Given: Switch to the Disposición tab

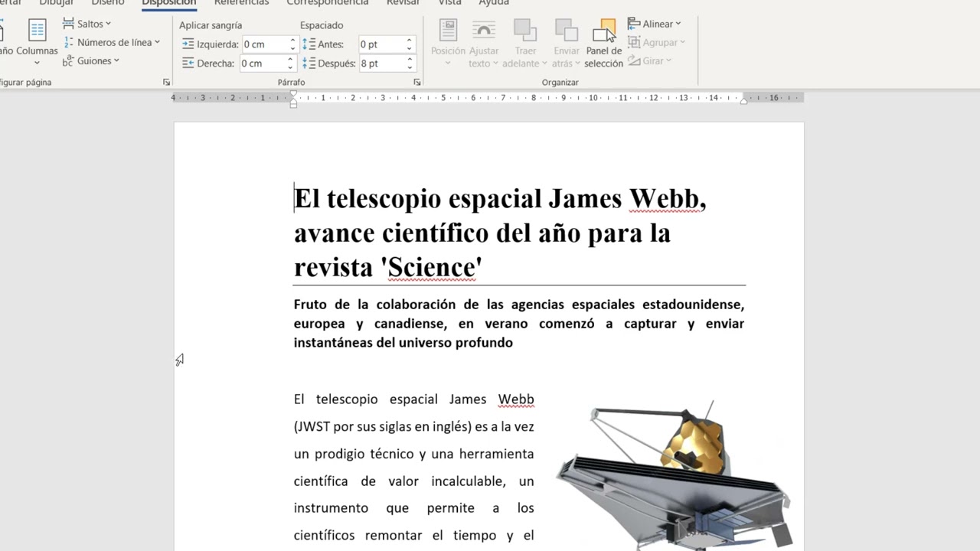Looking at the screenshot, I should (169, 3).
